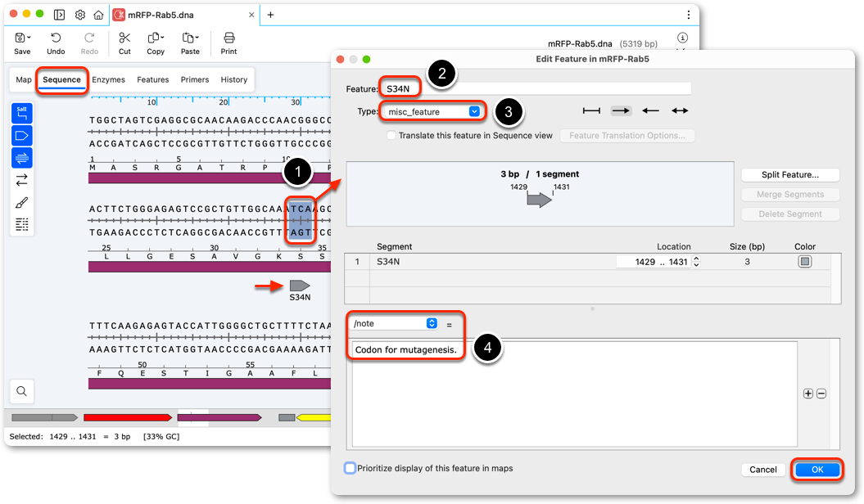The height and width of the screenshot is (504, 864).
Task: Open the /note qualifier dropdown
Action: [395, 323]
